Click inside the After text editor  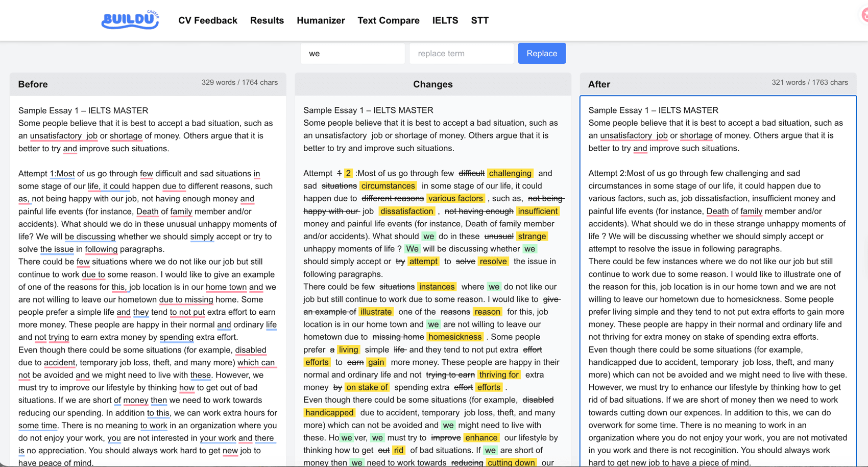pyautogui.click(x=718, y=281)
